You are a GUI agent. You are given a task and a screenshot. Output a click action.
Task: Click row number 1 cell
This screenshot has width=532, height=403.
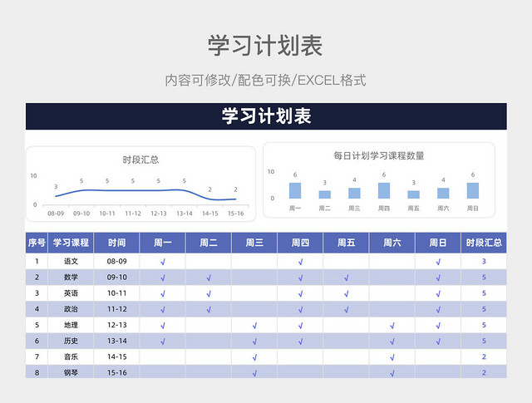[37, 261]
